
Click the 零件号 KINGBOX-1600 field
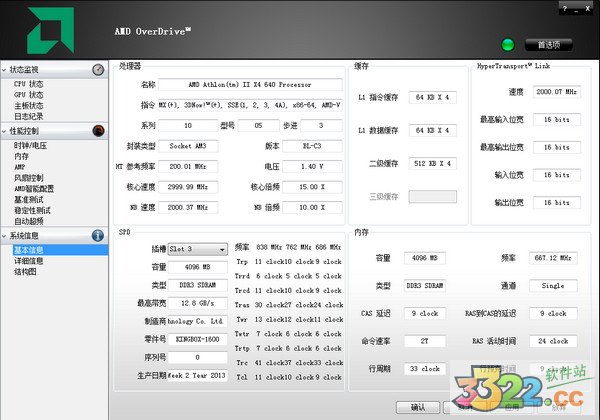point(197,339)
